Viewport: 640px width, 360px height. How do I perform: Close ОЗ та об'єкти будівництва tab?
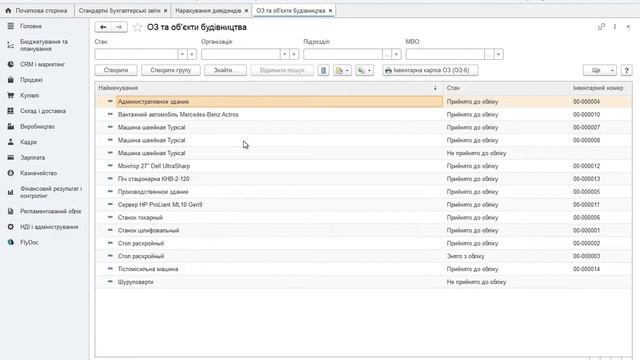[330, 11]
